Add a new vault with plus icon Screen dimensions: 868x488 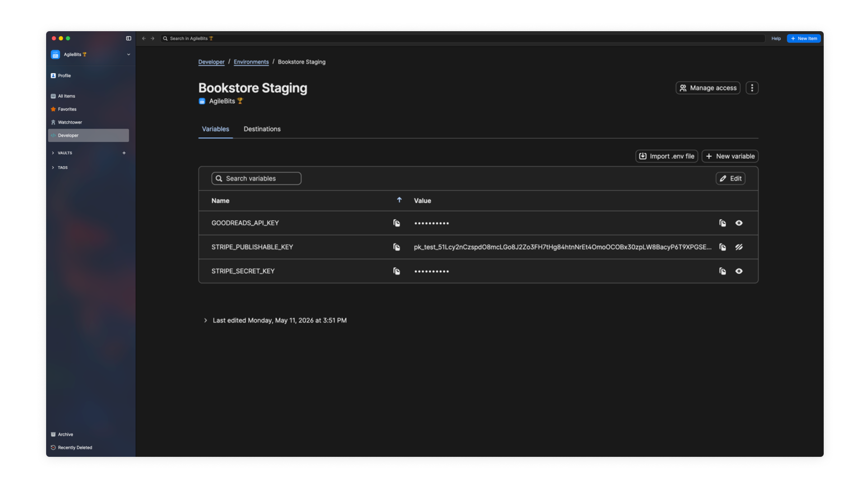pos(124,153)
